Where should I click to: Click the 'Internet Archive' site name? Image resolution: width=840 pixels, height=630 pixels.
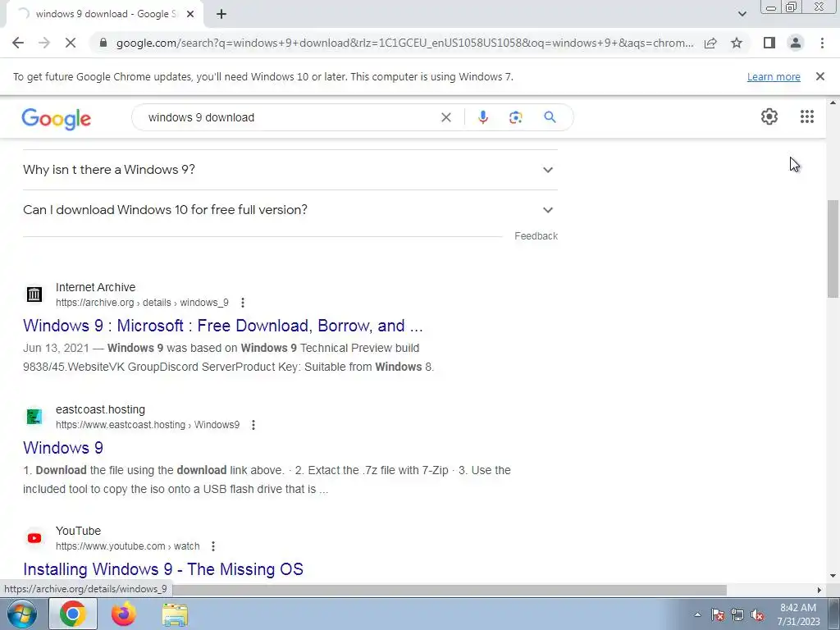(x=95, y=287)
